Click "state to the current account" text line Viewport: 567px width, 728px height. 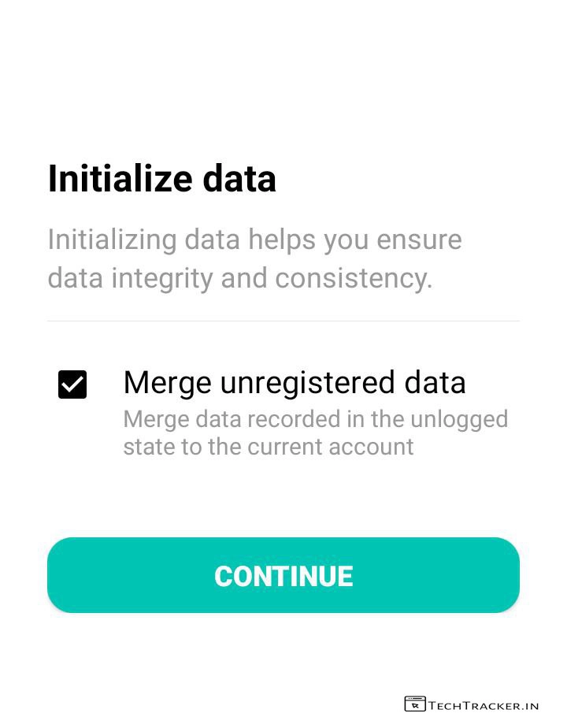click(268, 447)
